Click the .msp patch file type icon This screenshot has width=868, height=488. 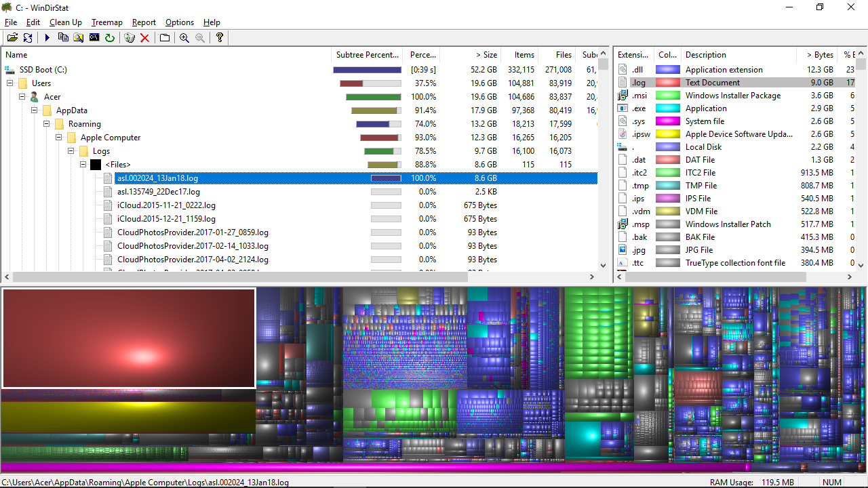623,224
